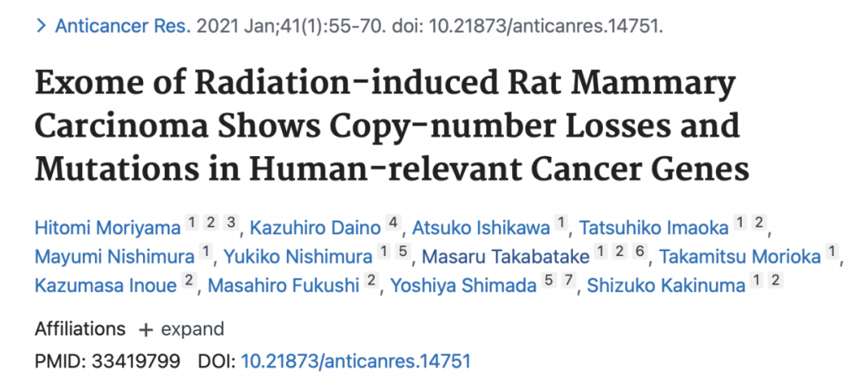868x387 pixels.
Task: Click affiliation 7 superscript after Yoshiya Shimada
Action: pos(567,280)
